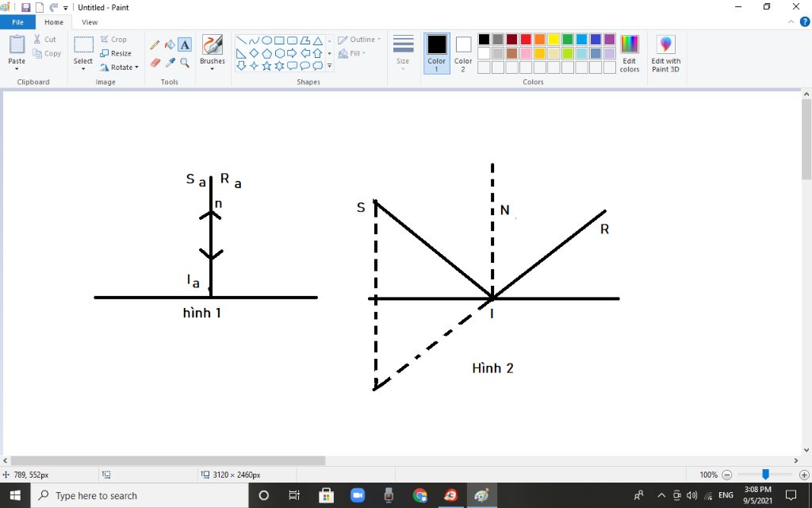Screen dimensions: 812x508
Task: Select the Hexagon shape
Action: (279, 53)
